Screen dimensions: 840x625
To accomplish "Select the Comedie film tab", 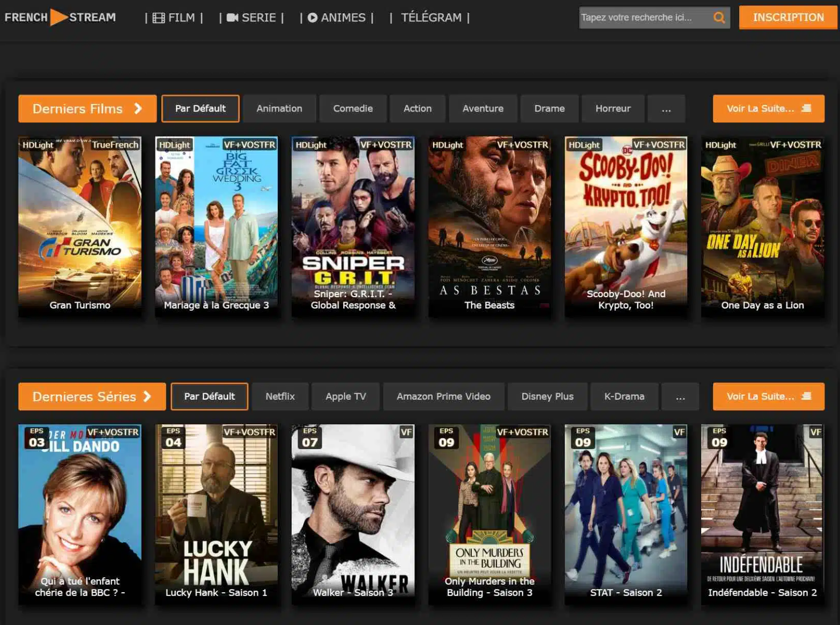I will pyautogui.click(x=353, y=109).
